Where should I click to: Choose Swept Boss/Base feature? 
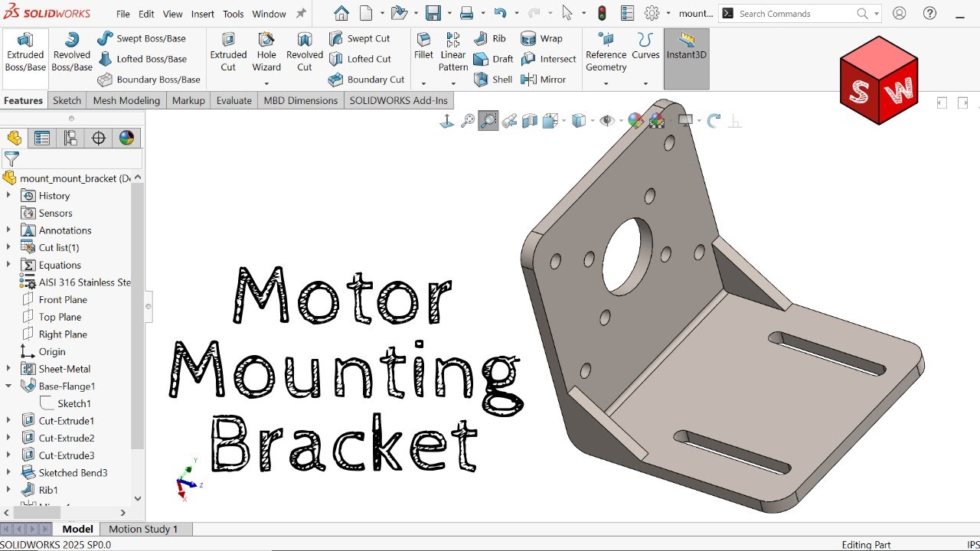[x=142, y=38]
